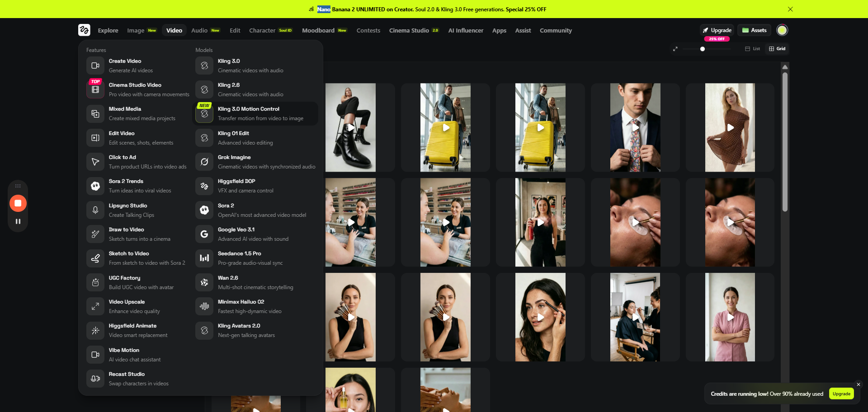
Task: Click the Seedance 1.5 Pro icon
Action: [204, 258]
